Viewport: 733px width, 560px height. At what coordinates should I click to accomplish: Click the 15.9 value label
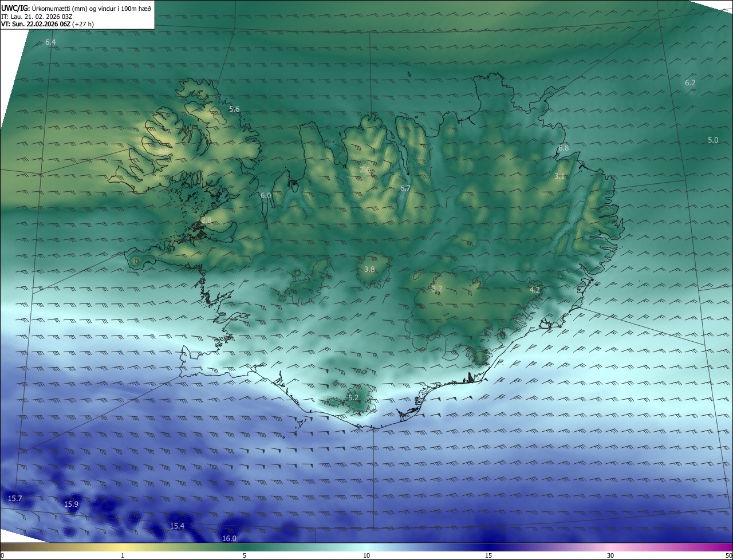coord(71,504)
